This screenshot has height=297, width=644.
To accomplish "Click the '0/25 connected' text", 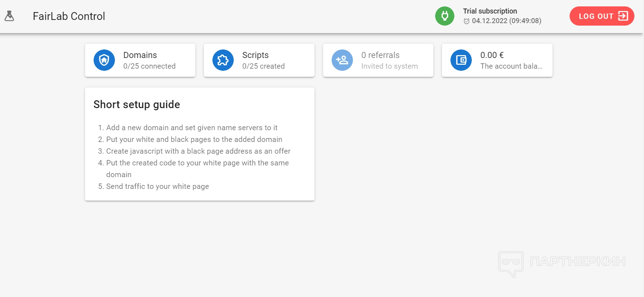I will click(x=149, y=66).
